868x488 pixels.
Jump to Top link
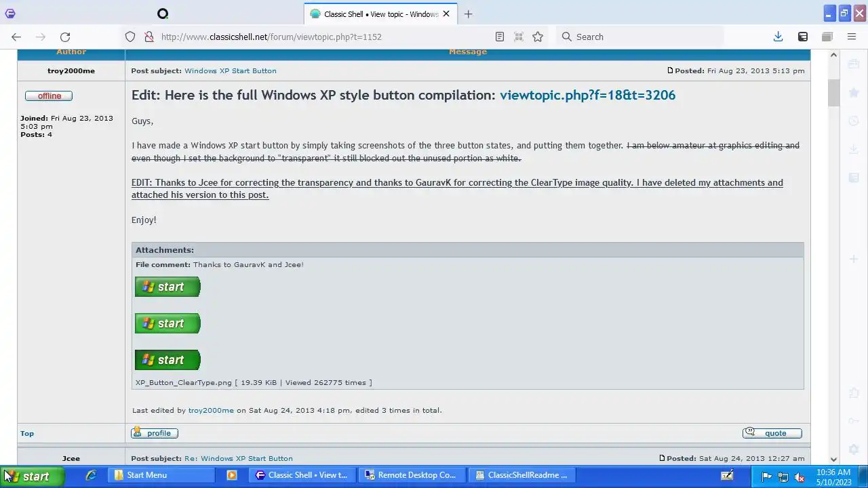27,433
